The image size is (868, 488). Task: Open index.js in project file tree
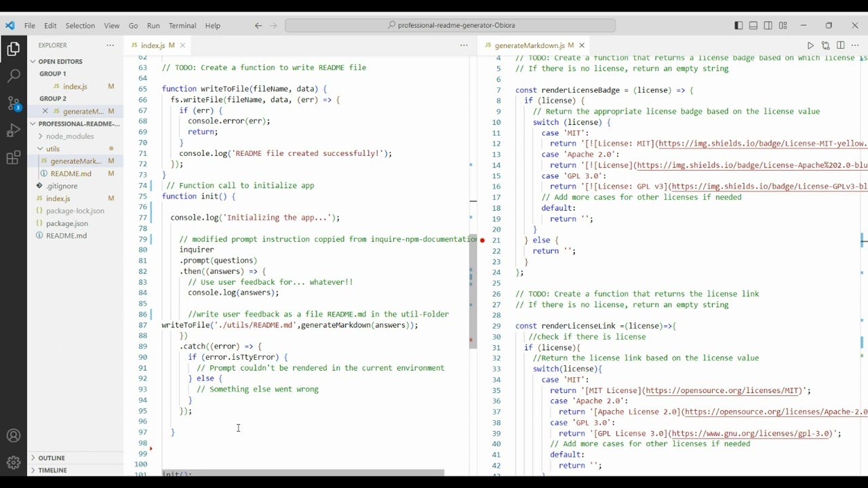(75, 199)
